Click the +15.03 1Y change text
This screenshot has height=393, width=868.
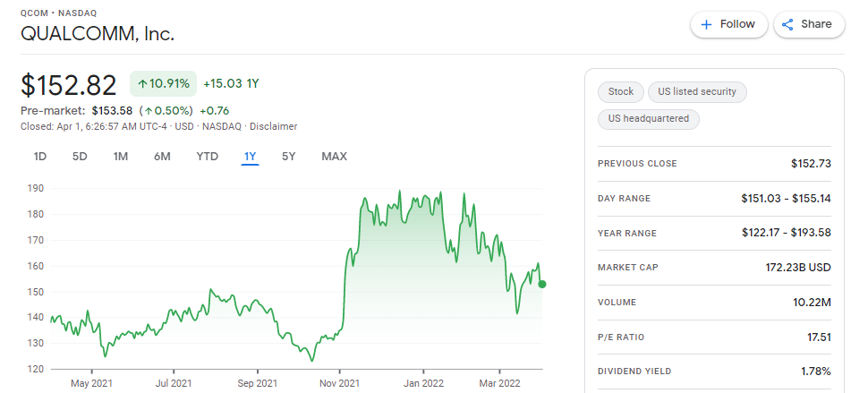tap(231, 84)
